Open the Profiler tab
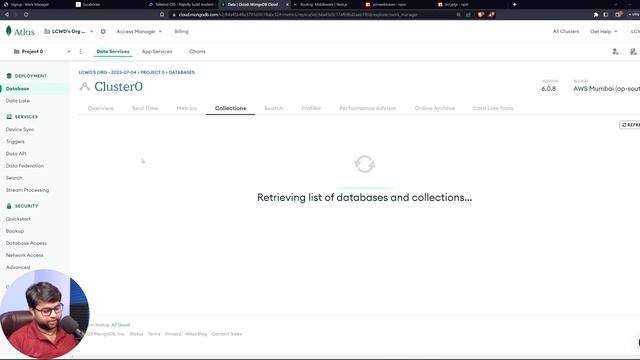Viewport: 640px width, 360px height. point(311,108)
